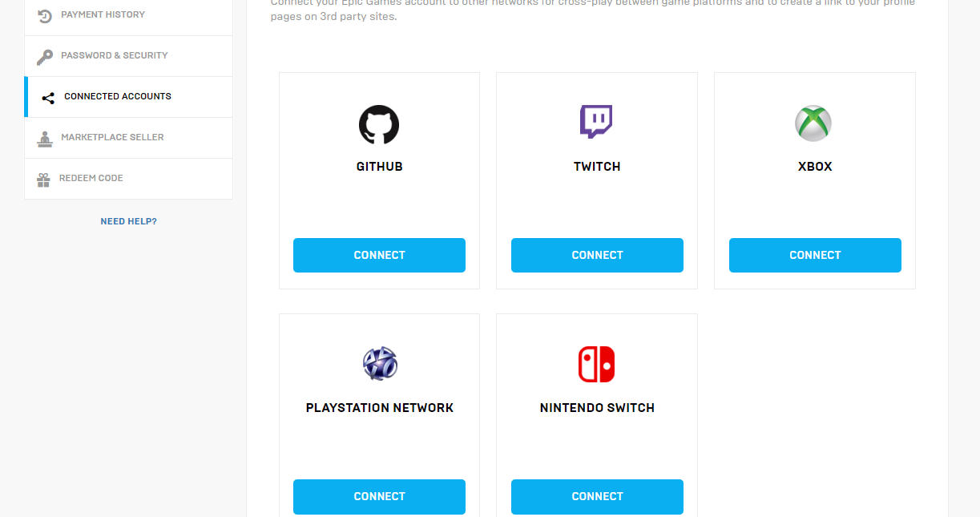
Task: Click the green Xbox sphere icon
Action: (x=813, y=123)
